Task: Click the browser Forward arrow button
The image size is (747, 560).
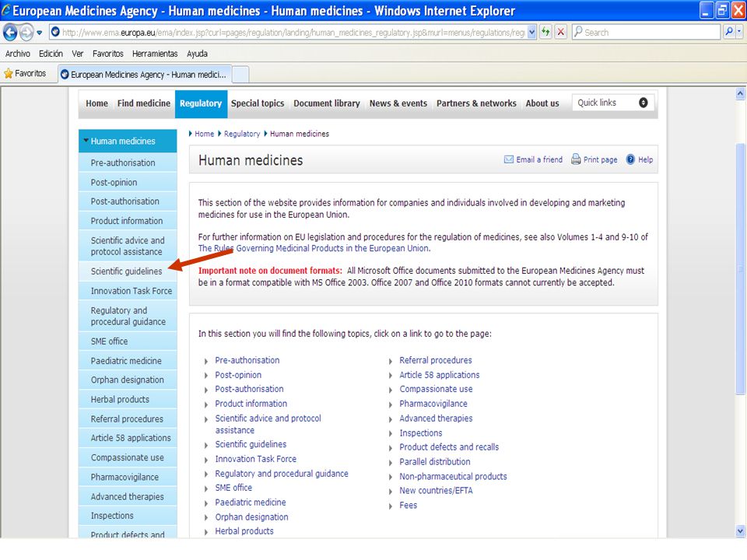Action: [26, 33]
